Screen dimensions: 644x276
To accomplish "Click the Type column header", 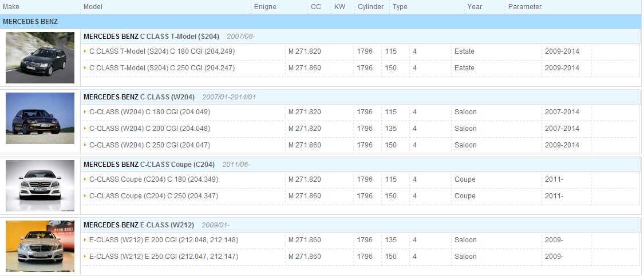I will point(400,6).
